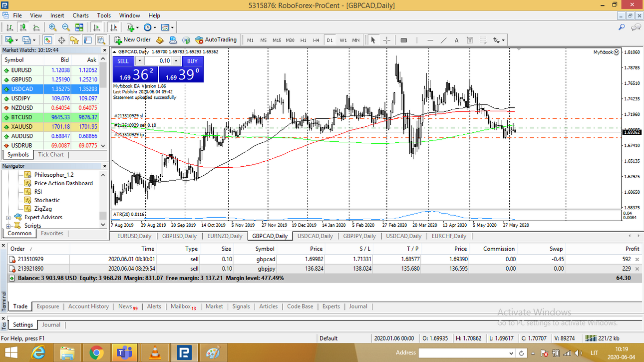644x362 pixels.
Task: Toggle the AutoTrading button
Action: [x=216, y=40]
